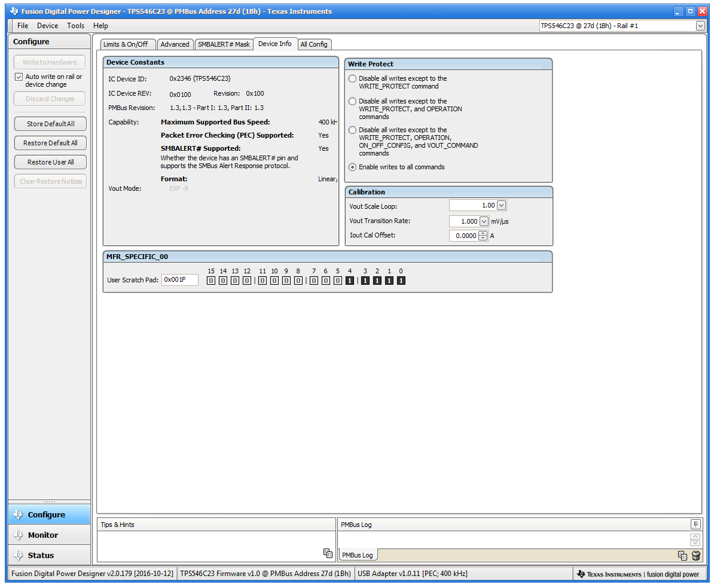Expand the Vout Transition Rate dropdown
The width and height of the screenshot is (711, 588).
(484, 221)
